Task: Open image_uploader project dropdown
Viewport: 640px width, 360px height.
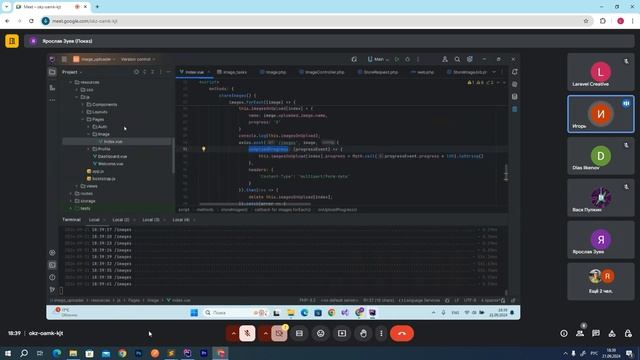Action: [94, 59]
